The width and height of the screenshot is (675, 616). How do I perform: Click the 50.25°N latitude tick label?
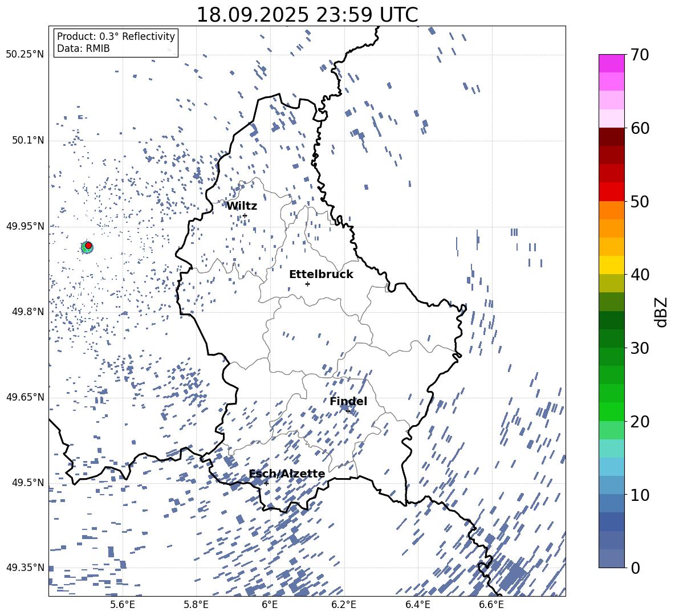(25, 55)
